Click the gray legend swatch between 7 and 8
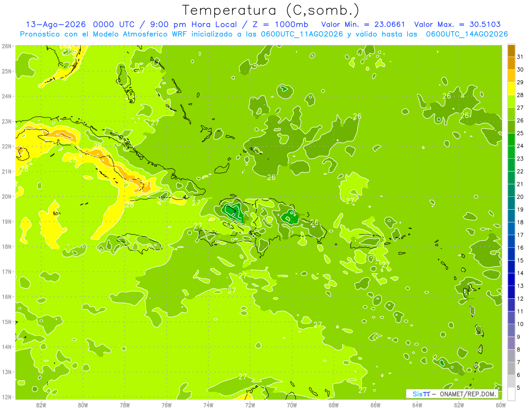Screen dimensions: 532x411 pos(511,356)
